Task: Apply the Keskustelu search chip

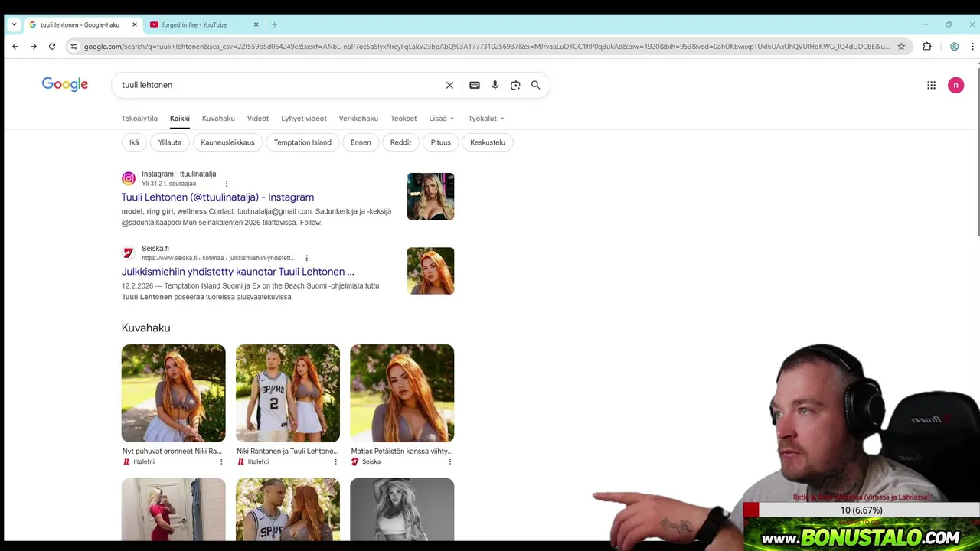Action: click(488, 142)
